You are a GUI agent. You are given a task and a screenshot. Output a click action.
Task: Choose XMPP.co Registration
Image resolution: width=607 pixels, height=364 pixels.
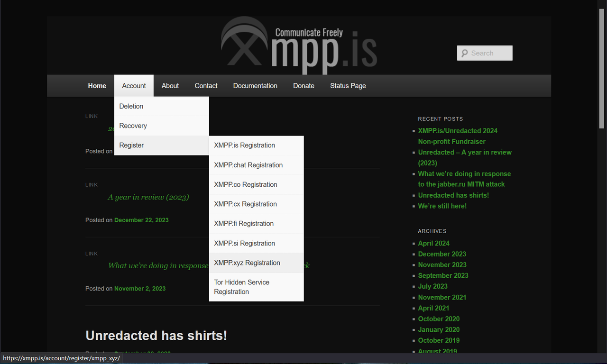point(257,184)
